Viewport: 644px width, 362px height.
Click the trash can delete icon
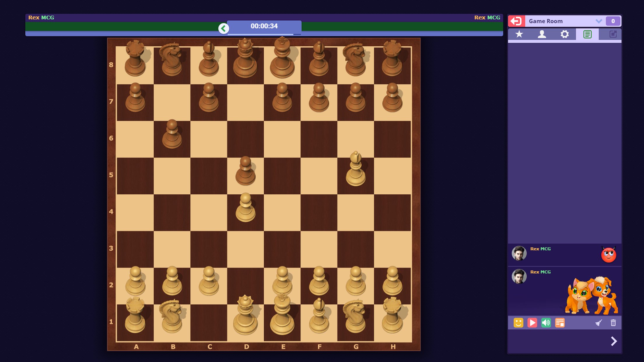613,323
